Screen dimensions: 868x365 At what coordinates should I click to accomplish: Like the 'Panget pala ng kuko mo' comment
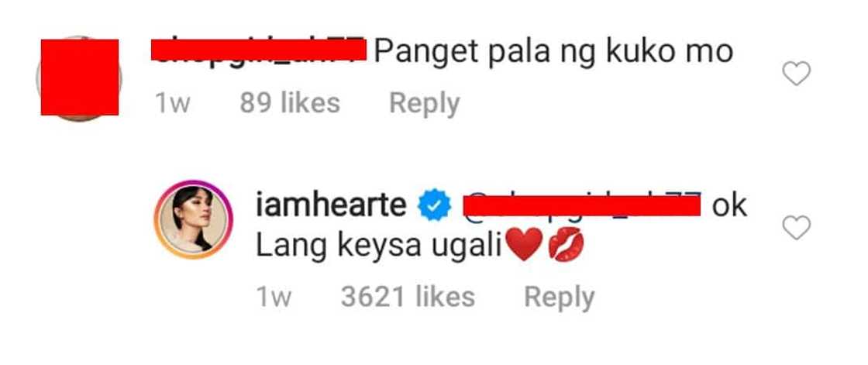coord(796,74)
